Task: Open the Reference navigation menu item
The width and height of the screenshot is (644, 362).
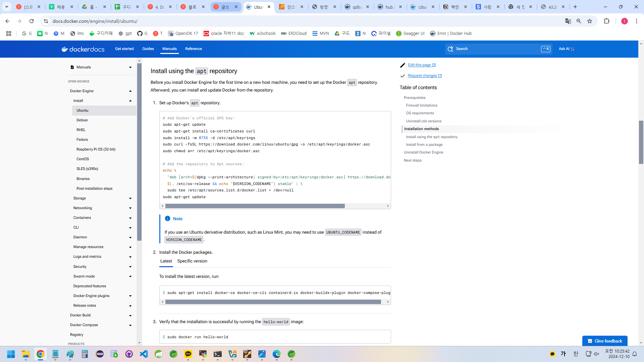Action: (194, 49)
